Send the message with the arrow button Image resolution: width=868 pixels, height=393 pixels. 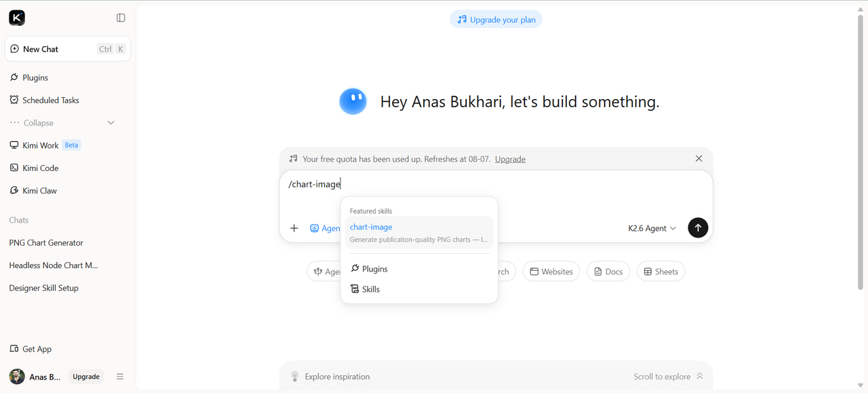(698, 228)
